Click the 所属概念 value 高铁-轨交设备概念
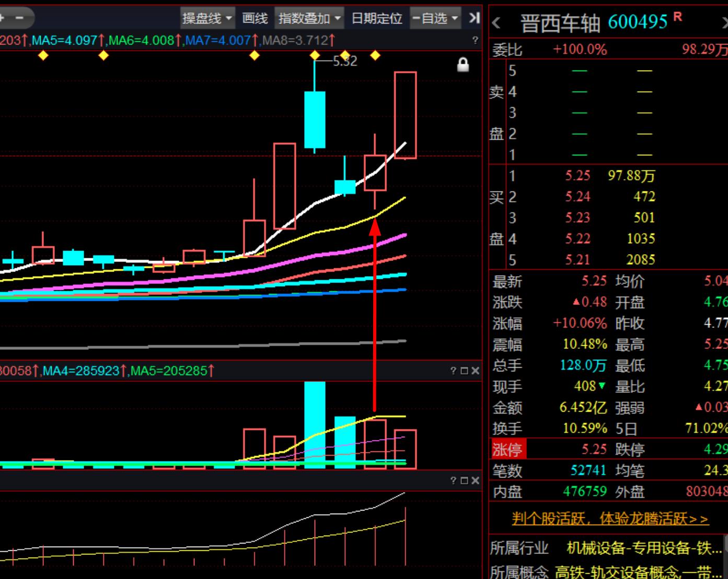This screenshot has height=579, width=728. tap(639, 571)
